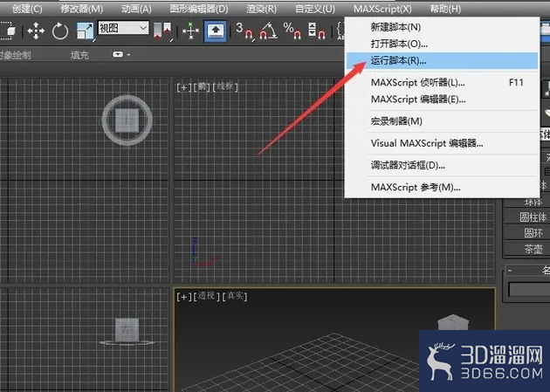
Task: Open reference coordinate system dropdown 视图
Action: (x=123, y=28)
